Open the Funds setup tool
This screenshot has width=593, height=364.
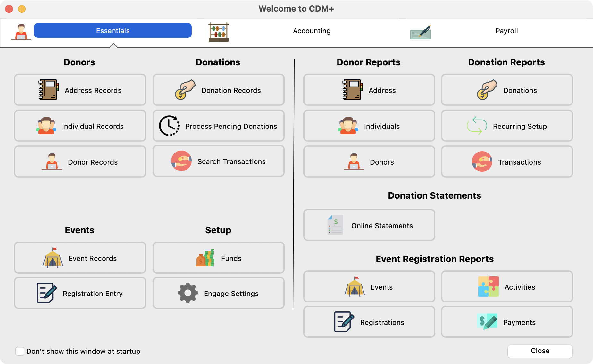(218, 258)
